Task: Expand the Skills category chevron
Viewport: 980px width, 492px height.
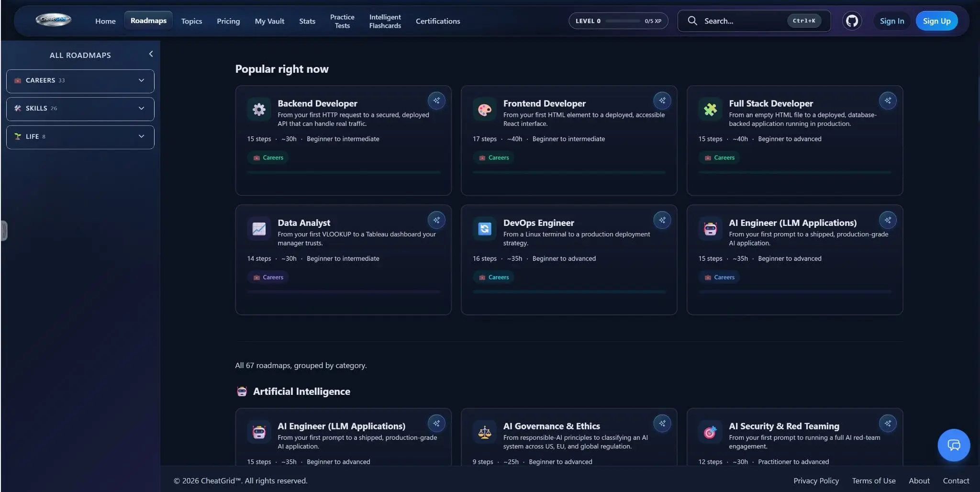Action: coord(141,108)
